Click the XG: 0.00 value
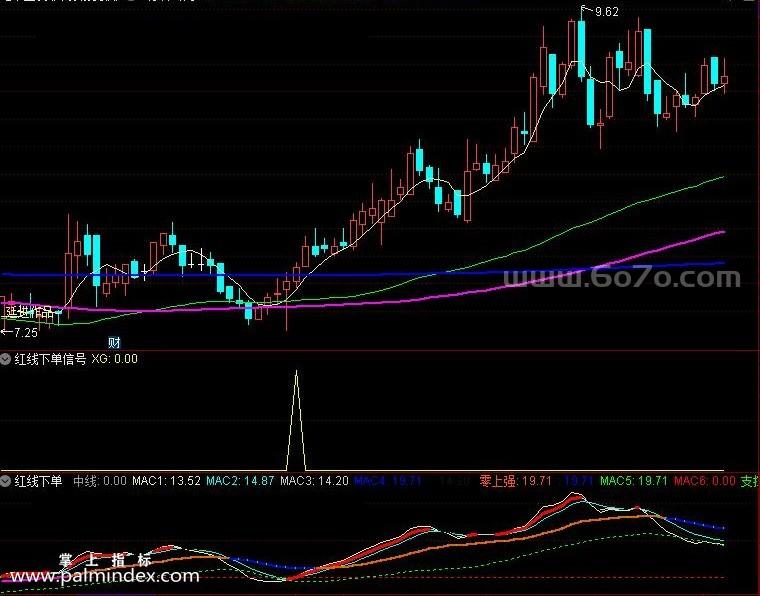Viewport: 760px width, 596px height. coord(114,359)
